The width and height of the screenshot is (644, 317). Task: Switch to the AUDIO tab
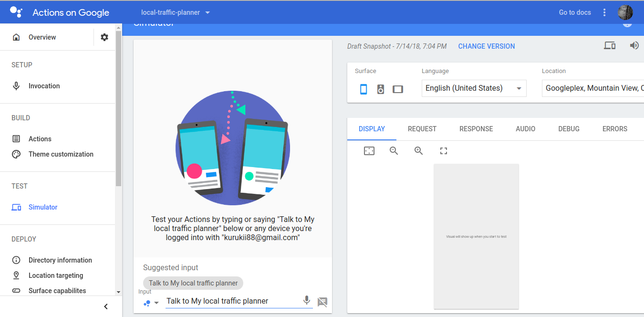pos(526,129)
